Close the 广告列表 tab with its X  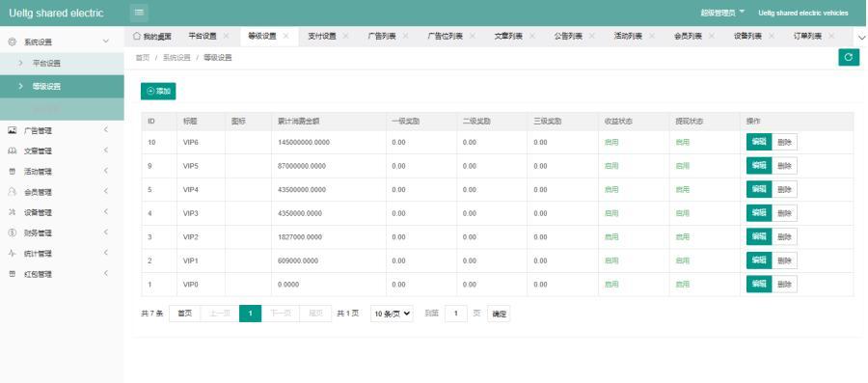(405, 36)
